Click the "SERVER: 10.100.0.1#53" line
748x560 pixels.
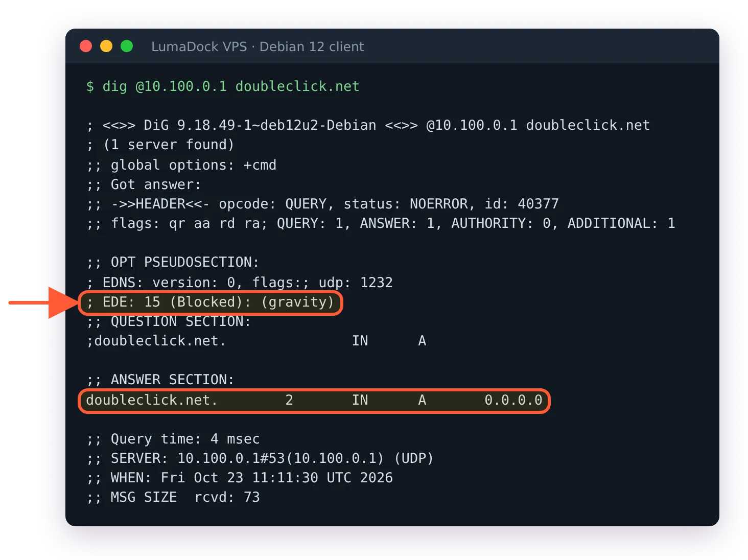[260, 458]
